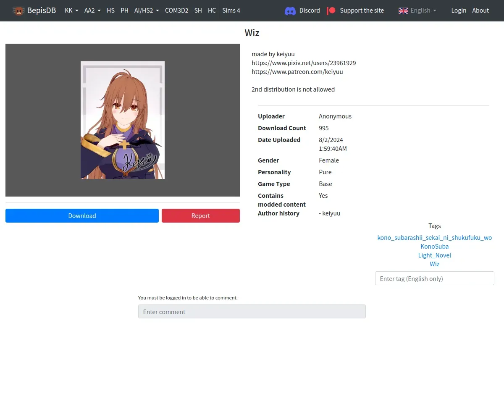
Task: Open the KK dropdown menu
Action: click(72, 10)
